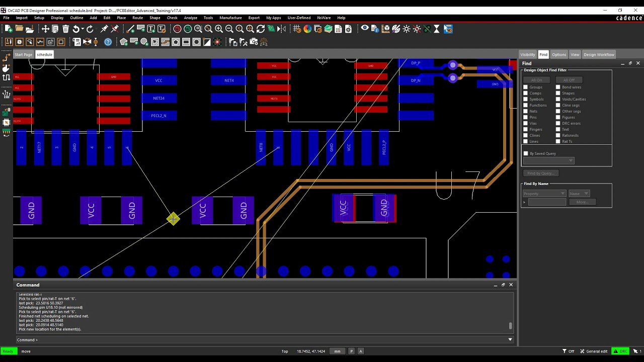Click the All On button

click(536, 80)
